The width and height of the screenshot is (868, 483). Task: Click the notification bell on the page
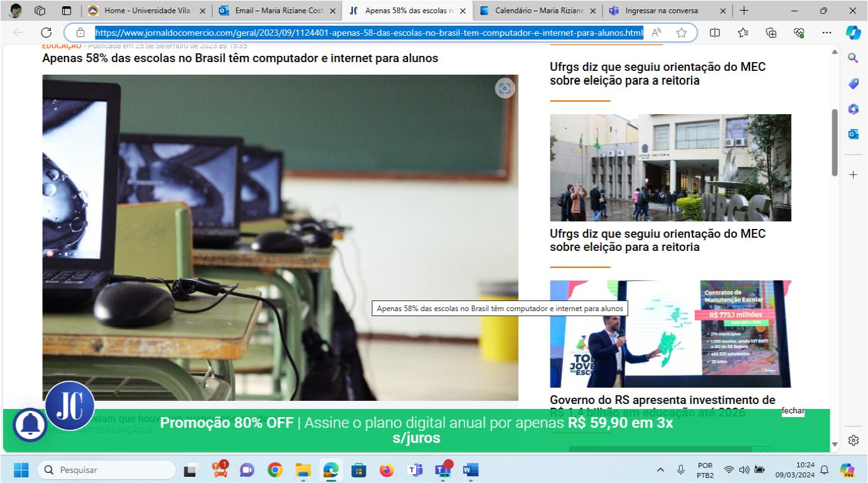(29, 425)
